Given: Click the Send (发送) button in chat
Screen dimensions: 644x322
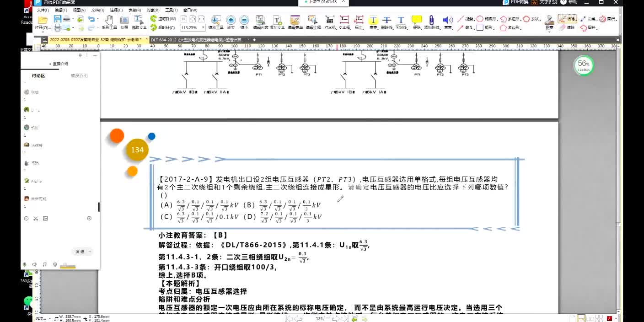Looking at the screenshot, I should [80, 252].
